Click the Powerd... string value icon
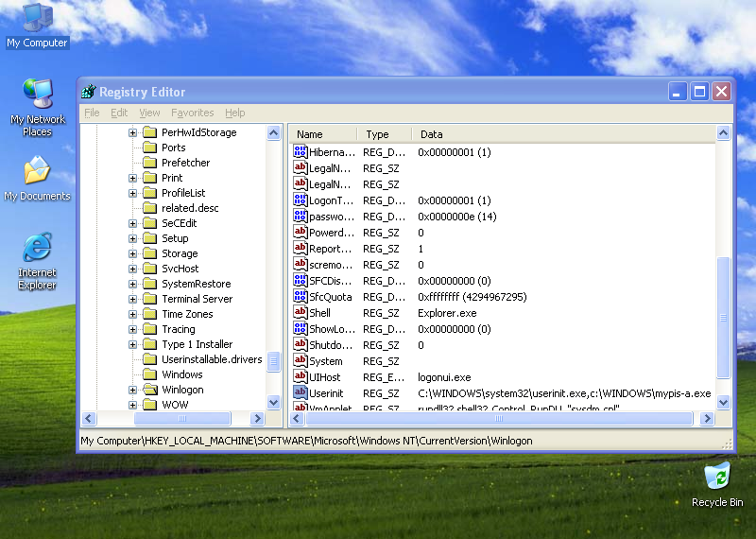The height and width of the screenshot is (539, 756). click(300, 232)
